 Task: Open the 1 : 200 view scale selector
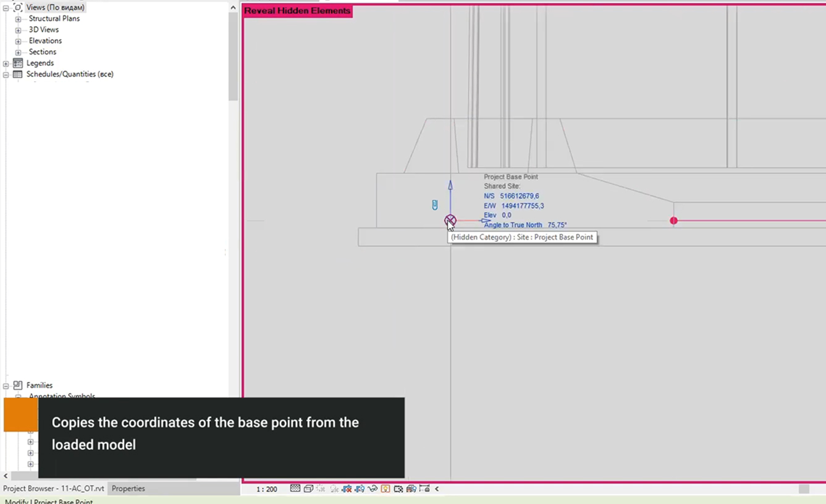click(267, 489)
